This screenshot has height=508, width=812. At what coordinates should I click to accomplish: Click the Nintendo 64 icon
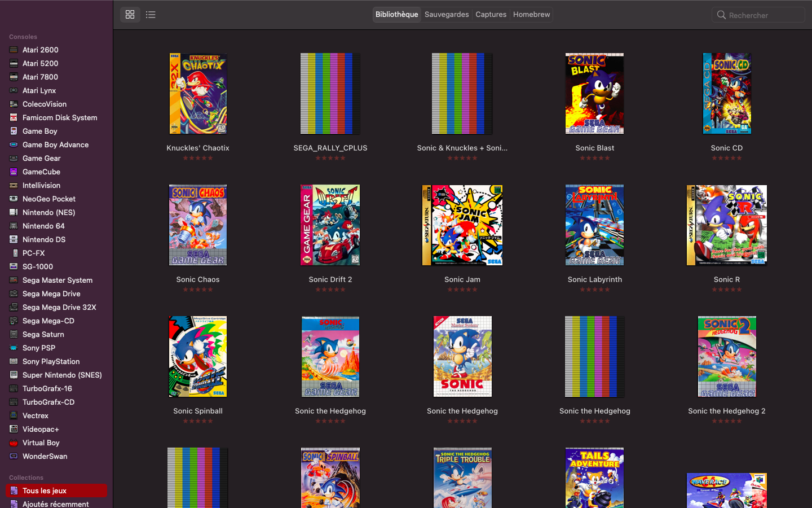pyautogui.click(x=14, y=226)
